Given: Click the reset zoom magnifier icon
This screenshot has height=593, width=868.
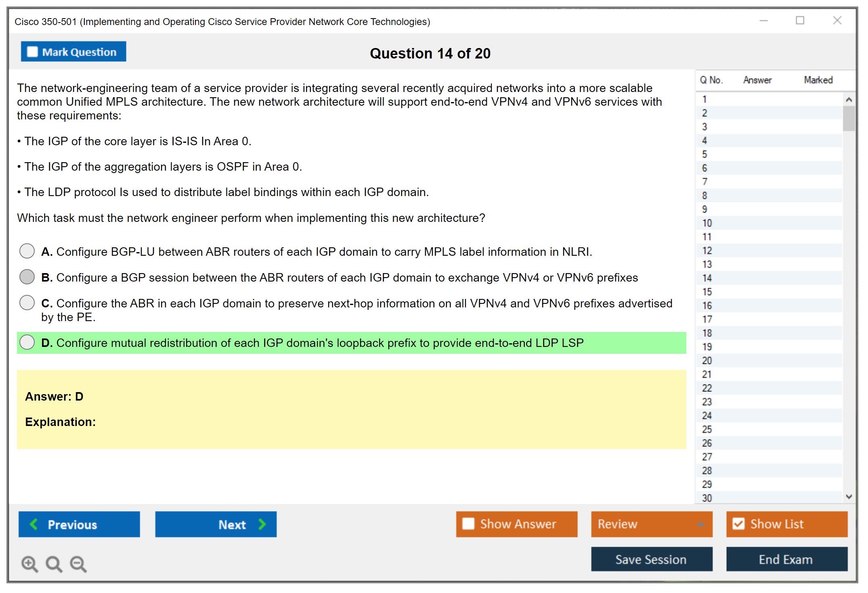Looking at the screenshot, I should click(54, 564).
